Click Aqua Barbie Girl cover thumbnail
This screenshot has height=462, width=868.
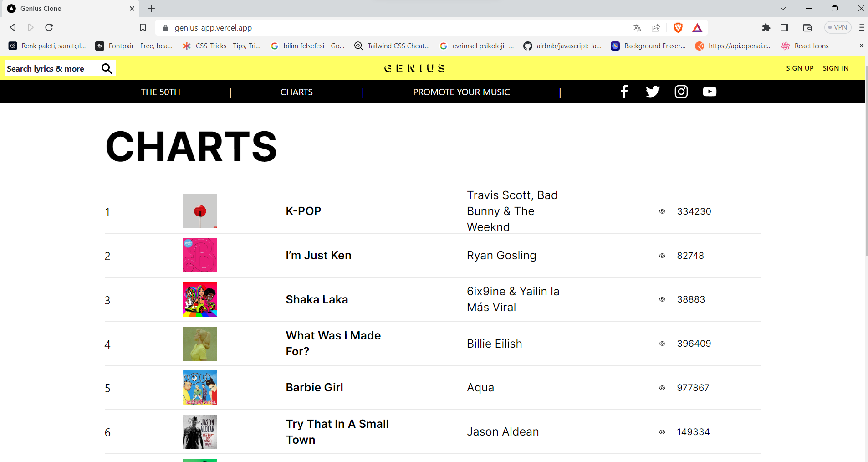(x=200, y=388)
